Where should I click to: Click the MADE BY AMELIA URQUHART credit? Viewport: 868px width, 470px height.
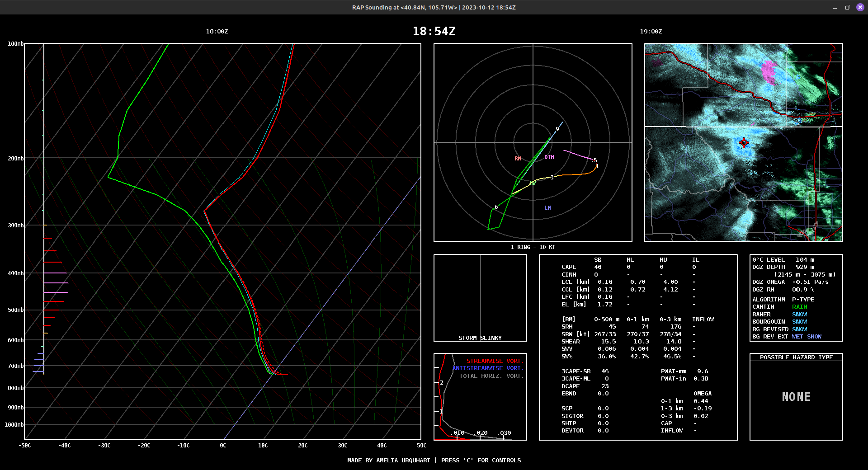tap(389, 460)
